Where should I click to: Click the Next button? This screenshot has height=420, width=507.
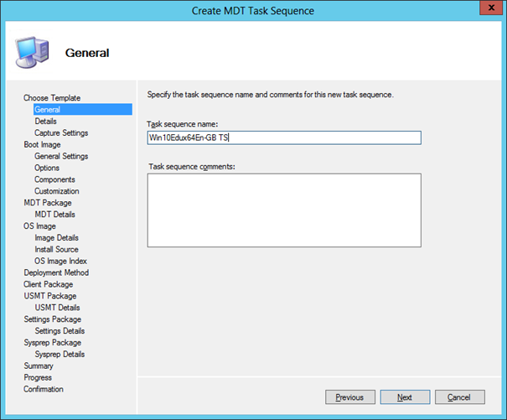405,397
